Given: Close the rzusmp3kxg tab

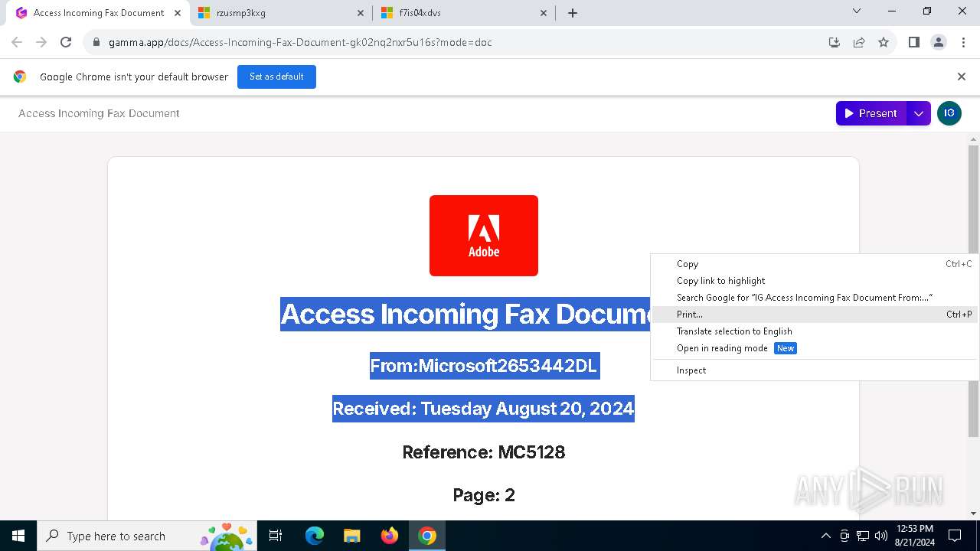Looking at the screenshot, I should [361, 13].
